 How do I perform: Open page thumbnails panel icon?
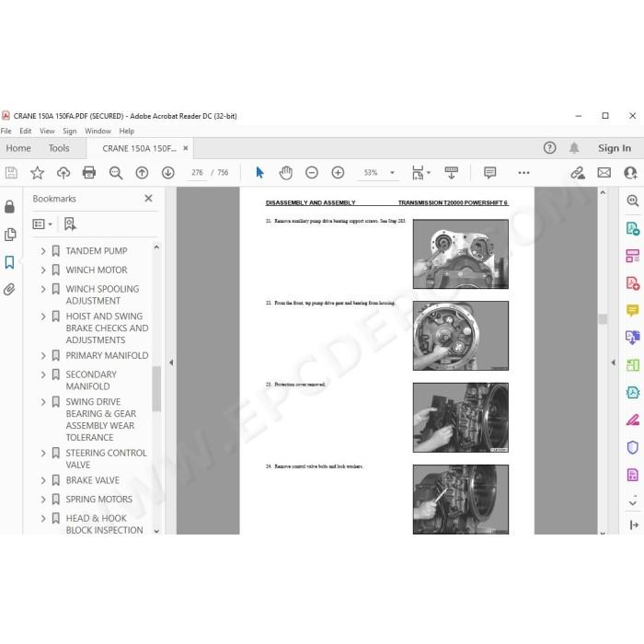pyautogui.click(x=10, y=235)
